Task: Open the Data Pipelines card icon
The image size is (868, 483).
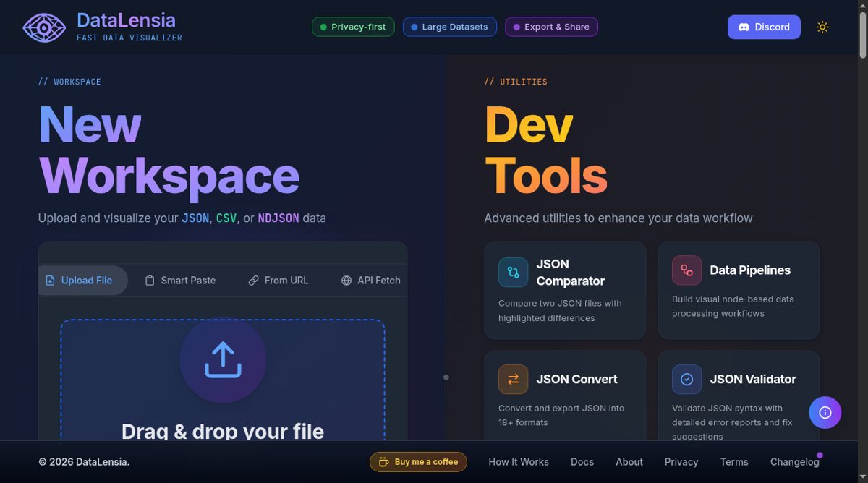Action: click(x=686, y=270)
